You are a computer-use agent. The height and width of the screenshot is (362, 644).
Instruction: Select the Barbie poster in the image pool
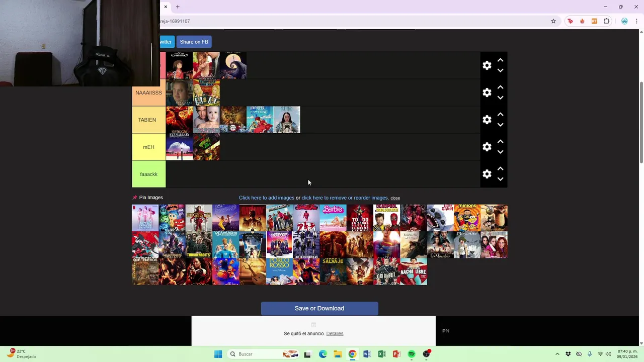click(x=333, y=218)
